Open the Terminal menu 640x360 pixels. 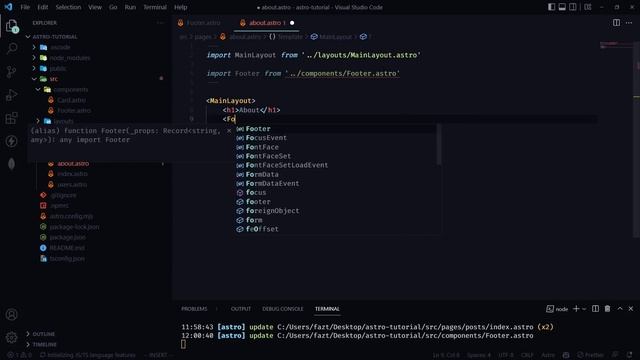pos(155,7)
